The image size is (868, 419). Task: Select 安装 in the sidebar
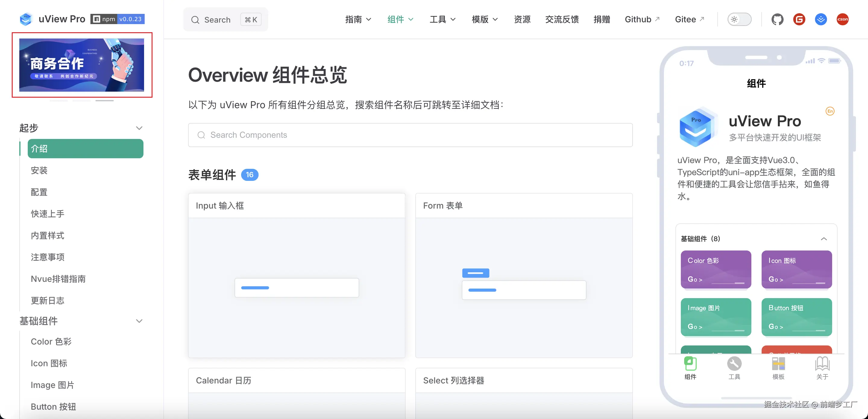(39, 171)
